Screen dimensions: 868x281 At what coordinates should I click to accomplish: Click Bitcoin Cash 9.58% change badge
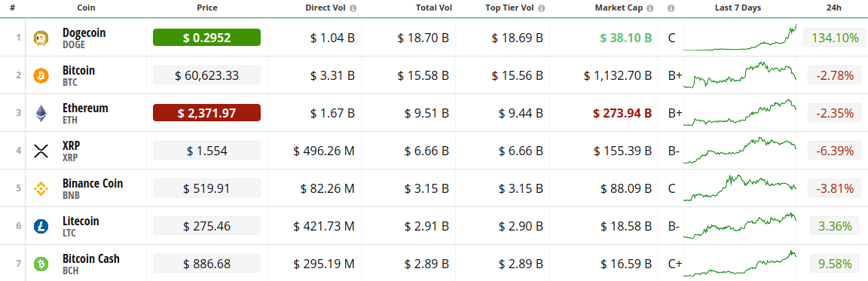tap(831, 264)
